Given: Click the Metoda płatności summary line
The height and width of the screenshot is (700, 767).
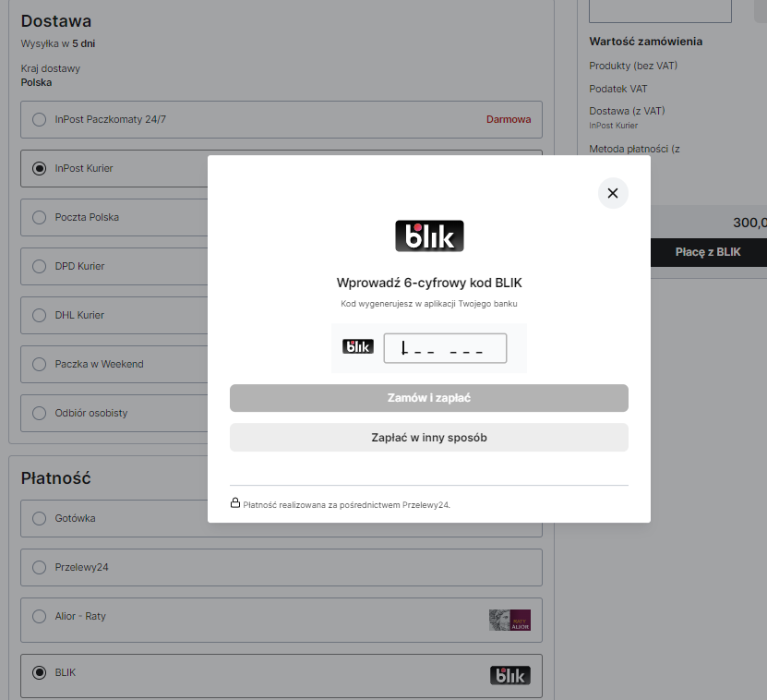Looking at the screenshot, I should pyautogui.click(x=634, y=149).
